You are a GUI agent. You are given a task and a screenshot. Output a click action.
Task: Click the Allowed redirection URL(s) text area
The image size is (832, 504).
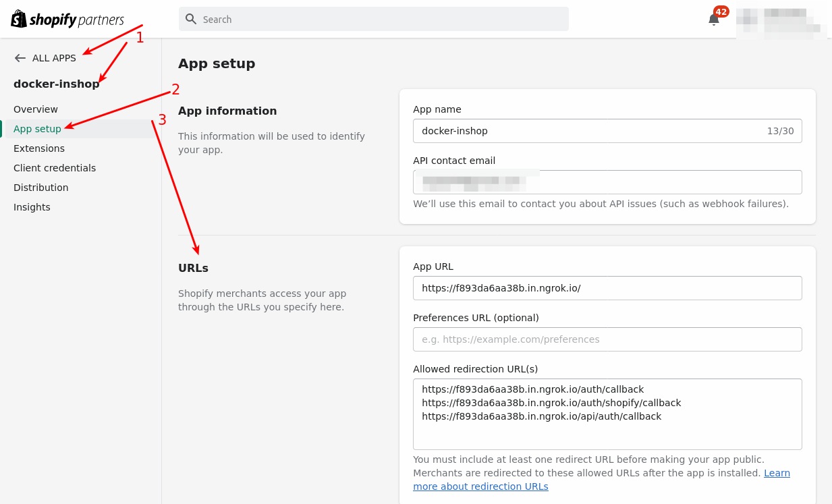click(x=607, y=414)
